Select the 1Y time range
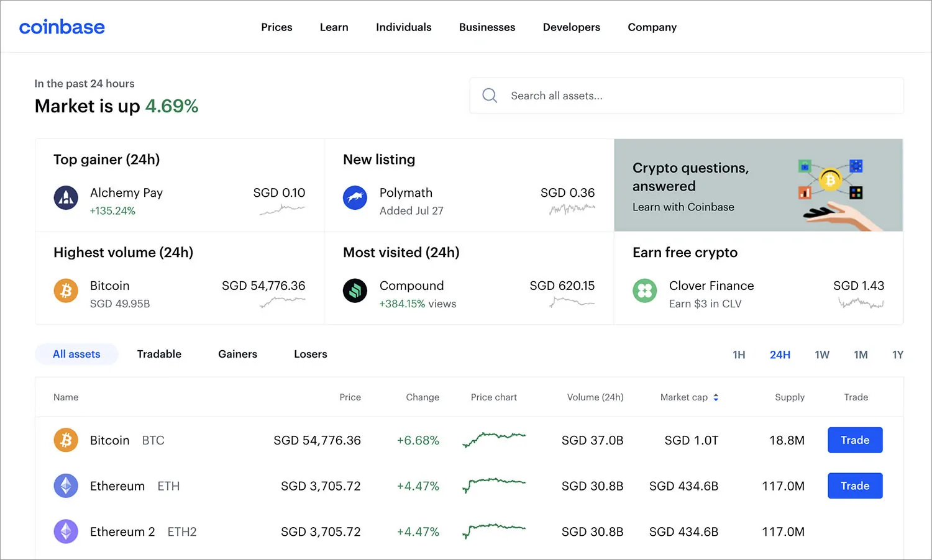Viewport: 932px width, 560px height. pos(898,355)
